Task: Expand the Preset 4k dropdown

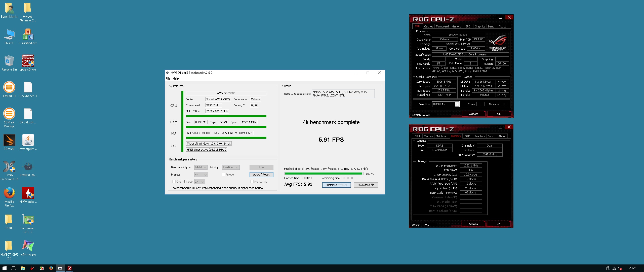Action: click(201, 175)
